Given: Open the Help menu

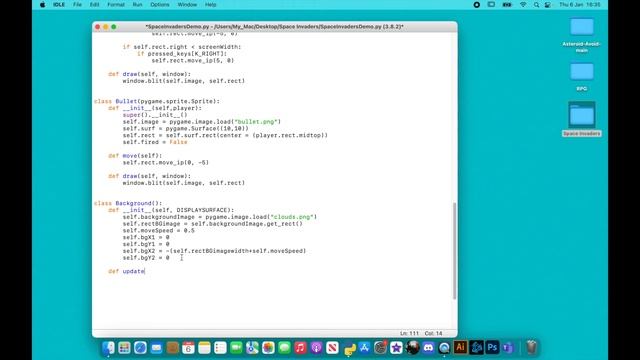Looking at the screenshot, I should pos(211,5).
